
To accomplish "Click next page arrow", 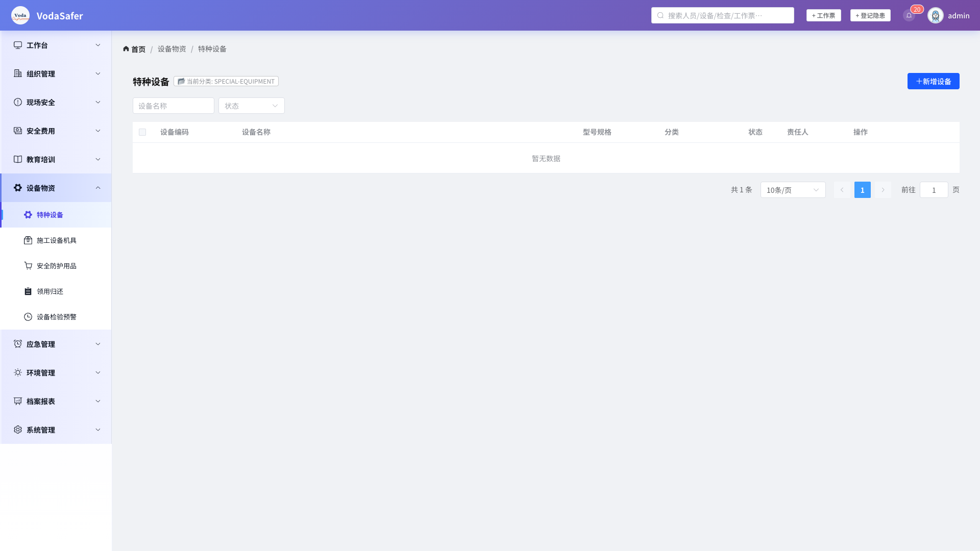I will pyautogui.click(x=883, y=190).
